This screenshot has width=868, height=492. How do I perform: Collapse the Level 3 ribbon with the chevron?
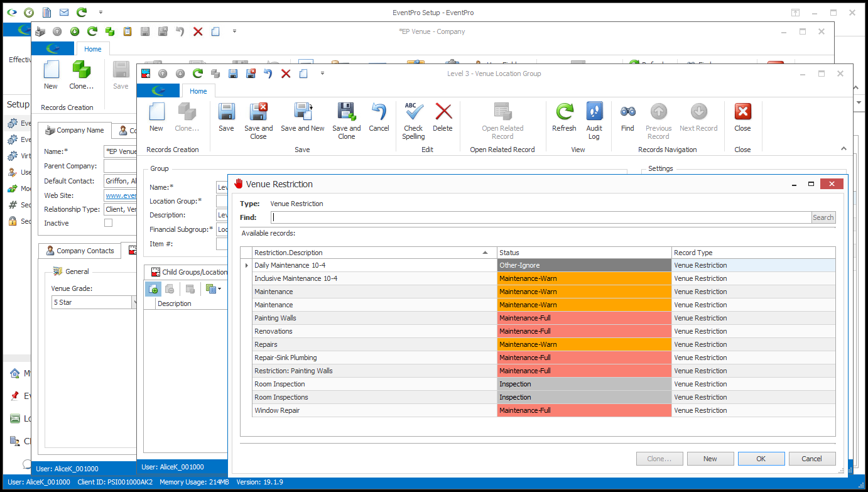click(844, 149)
